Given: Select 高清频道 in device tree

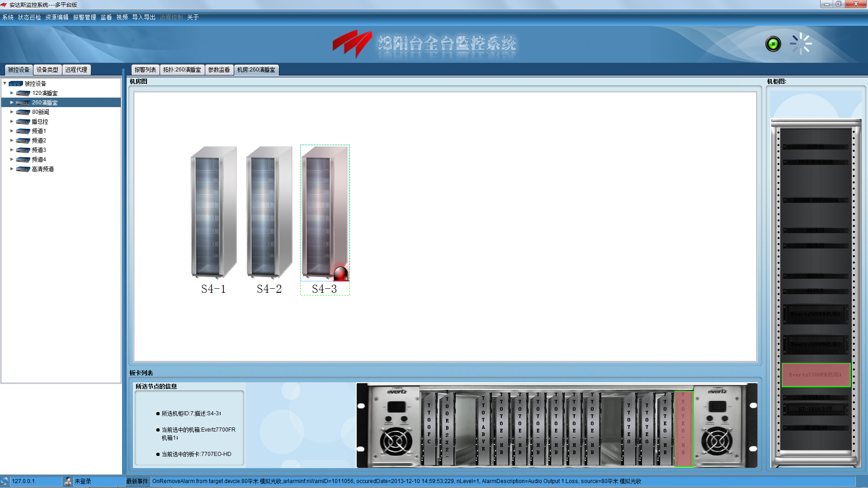Looking at the screenshot, I should pyautogui.click(x=42, y=169).
